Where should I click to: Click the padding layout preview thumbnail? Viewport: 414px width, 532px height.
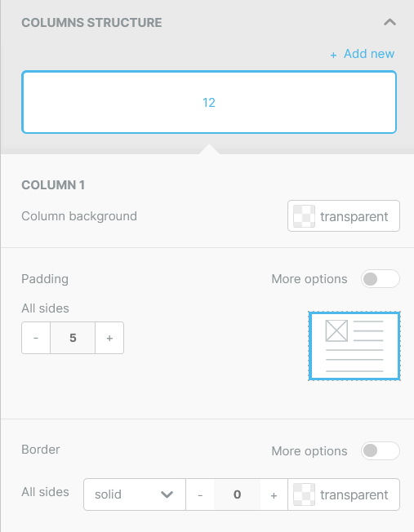tap(354, 346)
